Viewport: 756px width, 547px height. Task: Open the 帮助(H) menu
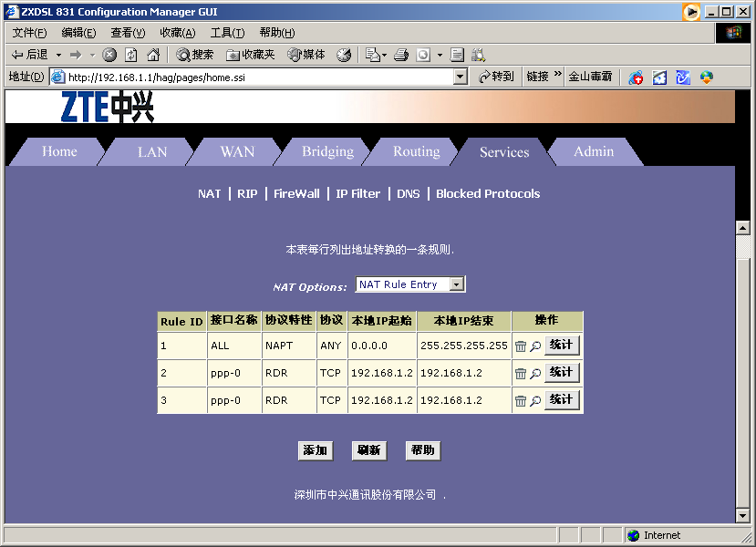[276, 33]
